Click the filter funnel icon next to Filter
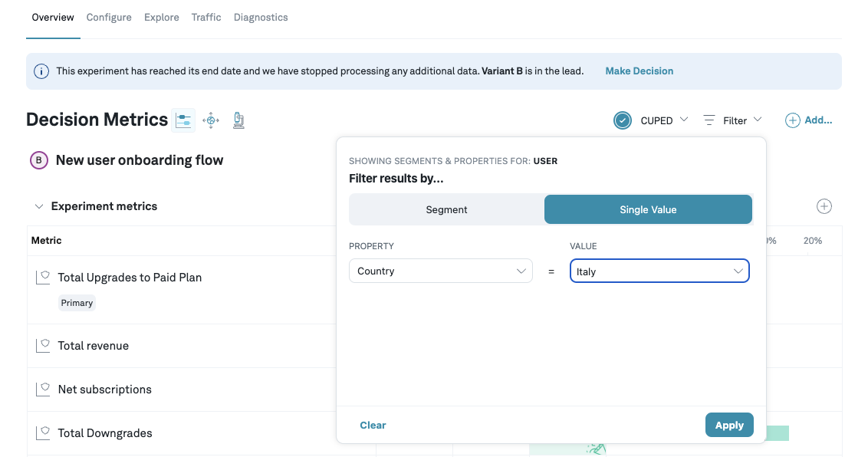Image resolution: width=868 pixels, height=457 pixels. 709,120
